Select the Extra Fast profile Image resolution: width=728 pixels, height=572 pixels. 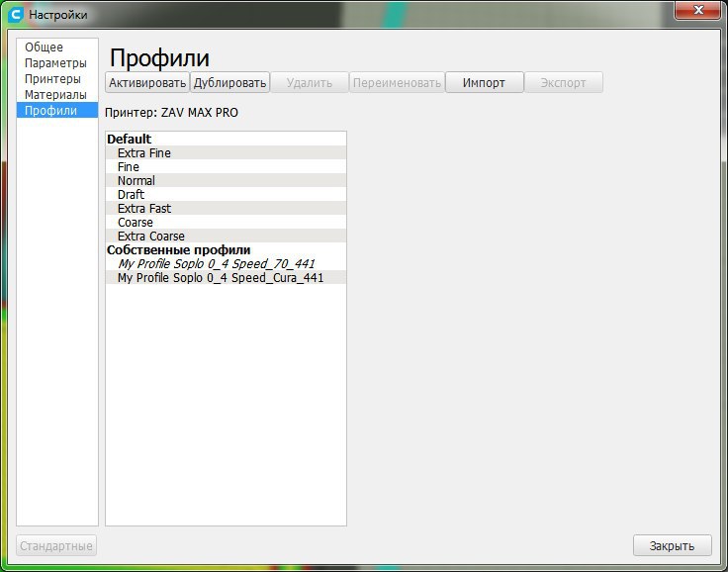coord(226,208)
